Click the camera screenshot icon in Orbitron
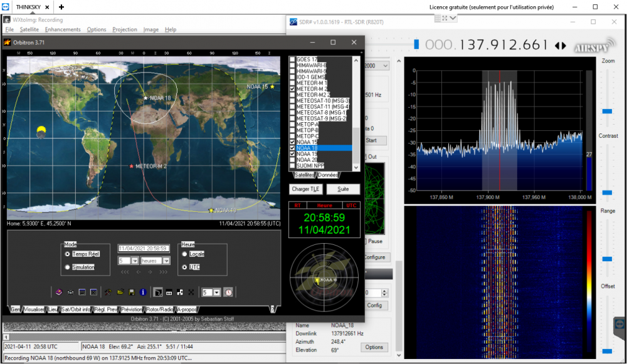This screenshot has width=627, height=364. coord(70,293)
